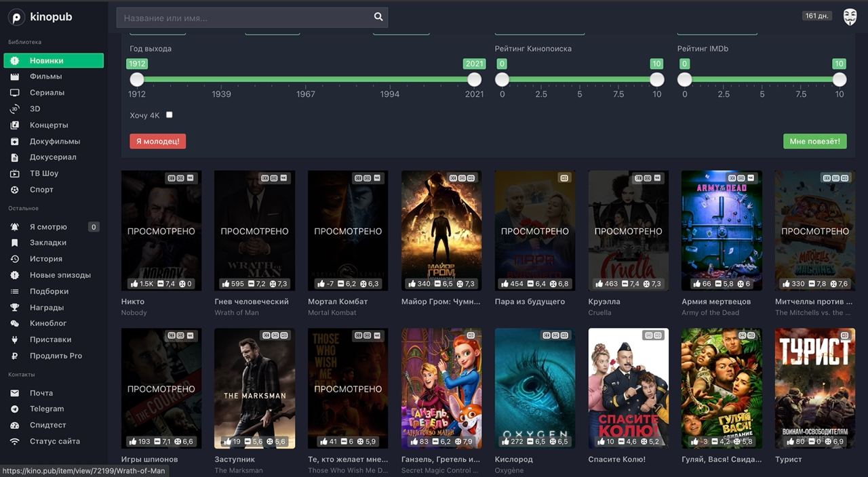Screen dimensions: 868x477
Task: Click the 161 дн. subscription badge
Action: tap(817, 16)
